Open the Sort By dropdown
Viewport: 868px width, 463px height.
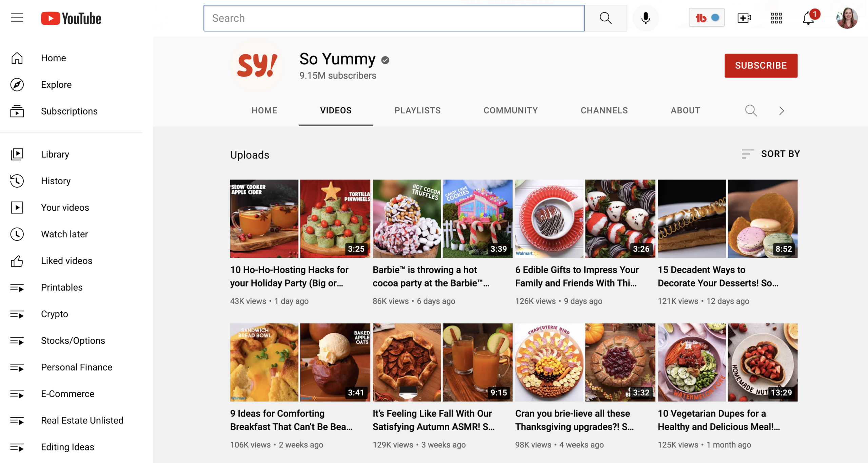coord(770,154)
